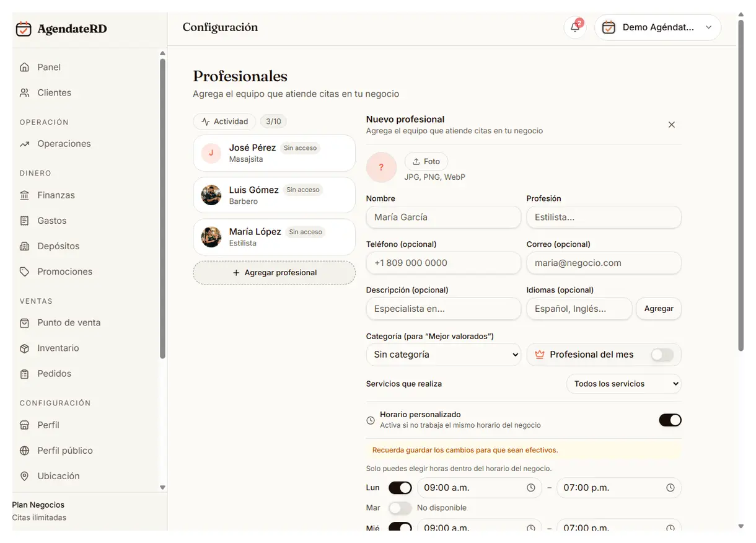Click the Descripción input field
756x543 pixels.
444,309
